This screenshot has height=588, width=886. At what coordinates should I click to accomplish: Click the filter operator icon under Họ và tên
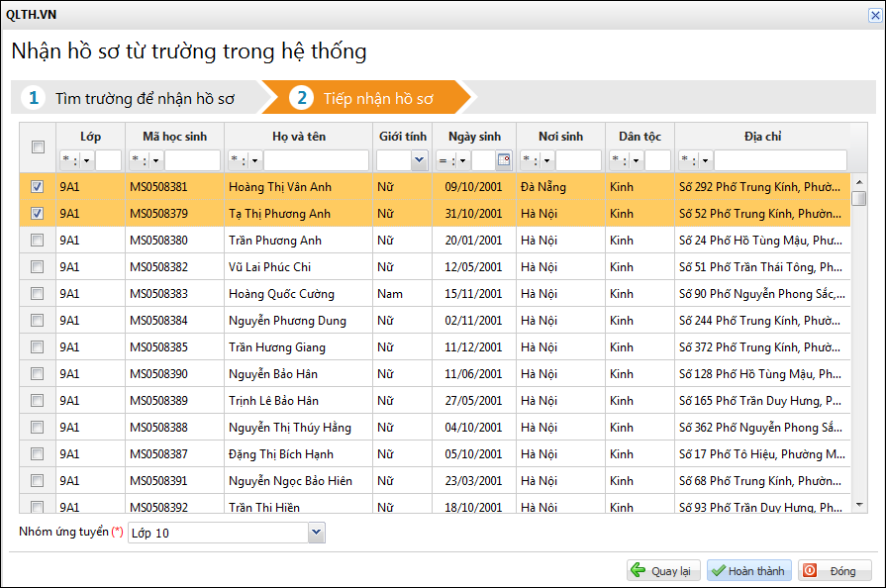(245, 160)
